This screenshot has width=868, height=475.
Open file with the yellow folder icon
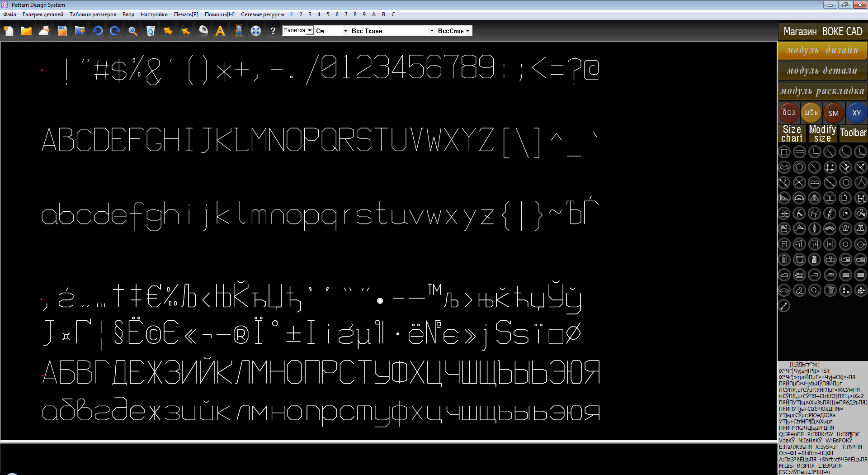click(26, 31)
